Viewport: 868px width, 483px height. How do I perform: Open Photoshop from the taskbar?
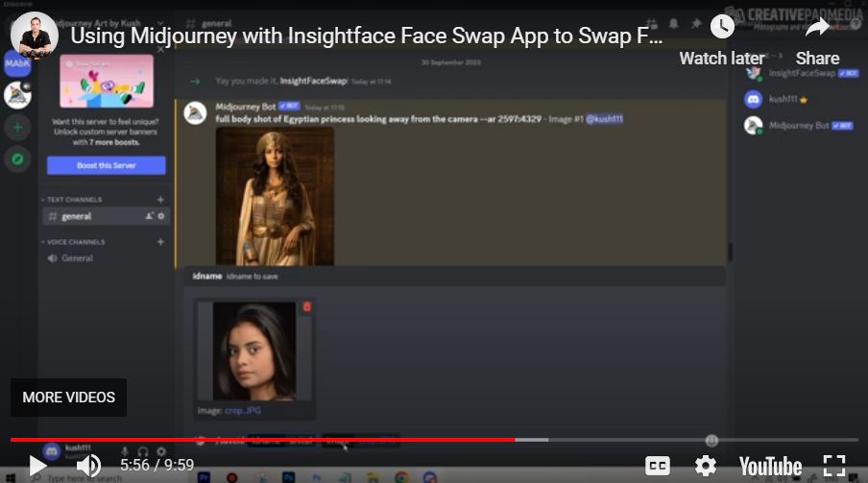288,477
